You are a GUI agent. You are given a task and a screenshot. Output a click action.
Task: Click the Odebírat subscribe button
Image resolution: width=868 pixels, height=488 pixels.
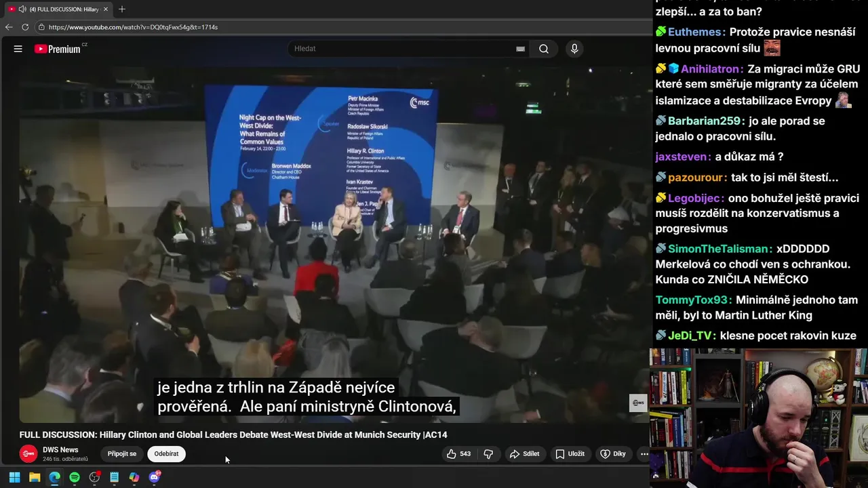[x=166, y=454]
